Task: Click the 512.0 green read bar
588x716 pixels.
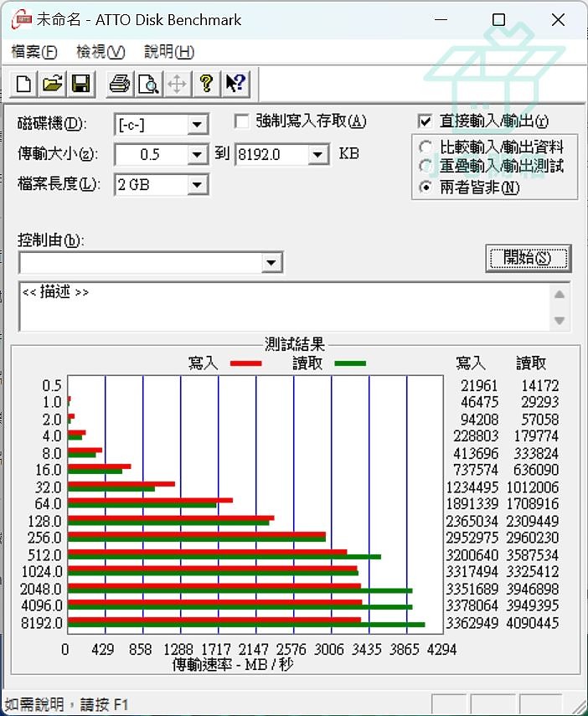Action: [x=224, y=557]
